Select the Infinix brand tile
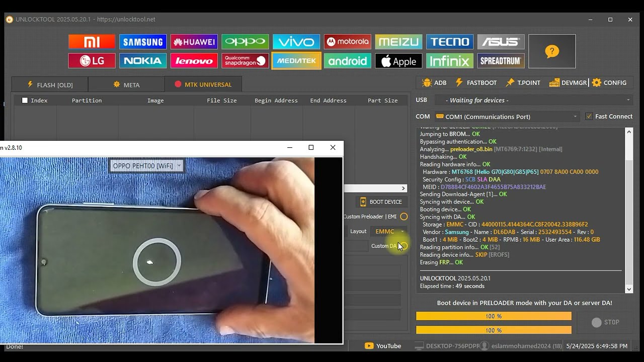Viewport: 644px width, 362px height. point(450,61)
